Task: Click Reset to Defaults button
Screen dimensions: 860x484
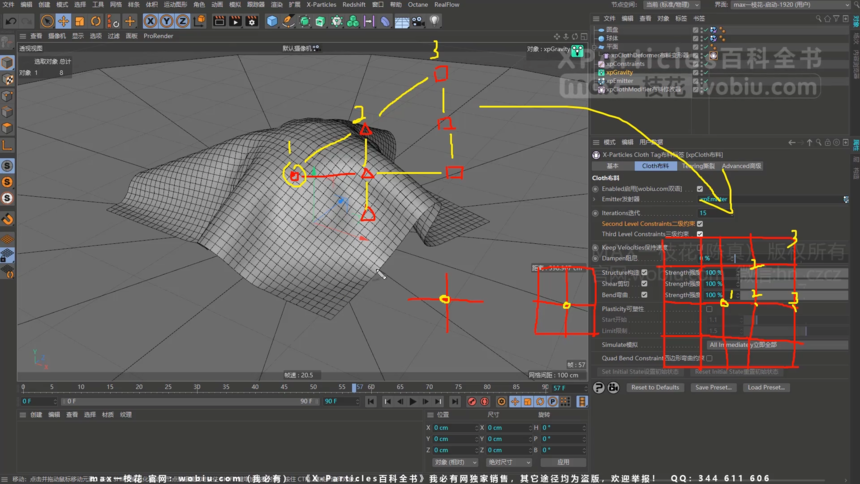Action: (x=655, y=388)
